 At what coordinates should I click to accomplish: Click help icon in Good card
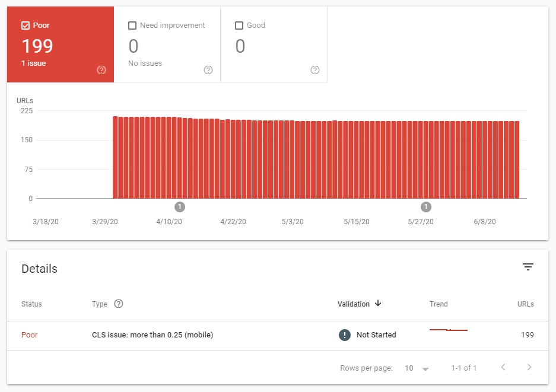coord(315,70)
